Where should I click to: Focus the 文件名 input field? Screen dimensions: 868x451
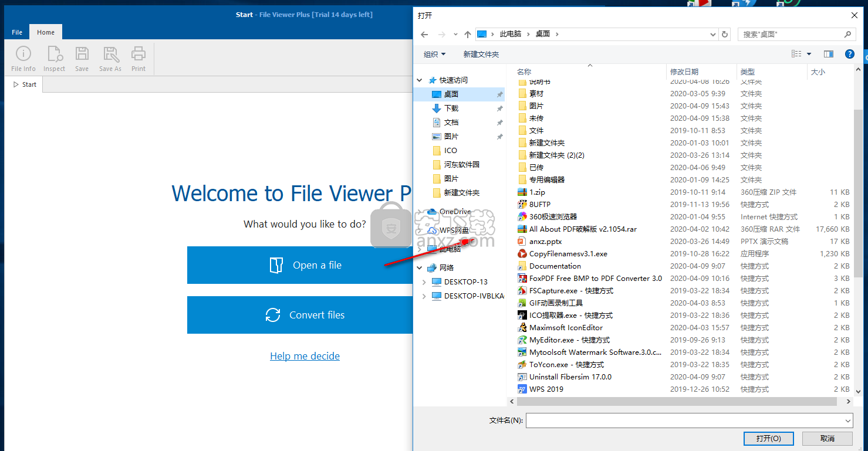(x=684, y=421)
